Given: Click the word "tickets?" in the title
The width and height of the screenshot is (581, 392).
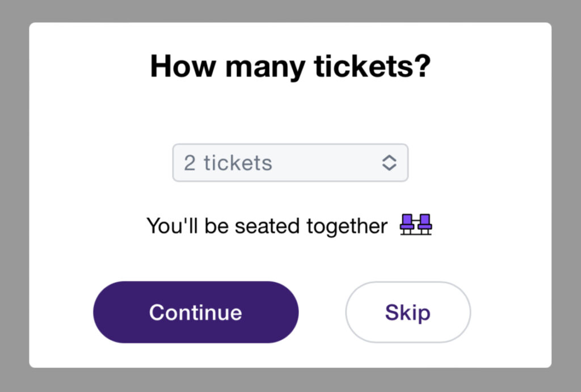Looking at the screenshot, I should pyautogui.click(x=372, y=66).
